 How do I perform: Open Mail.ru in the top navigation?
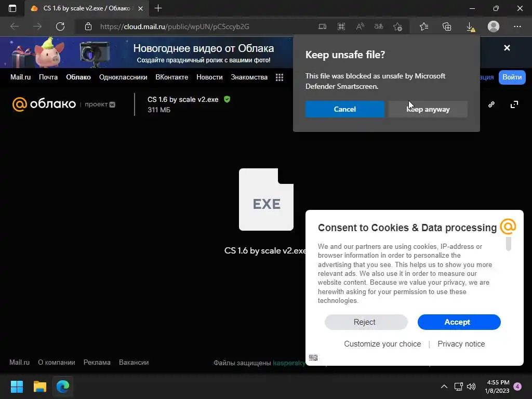click(x=20, y=77)
